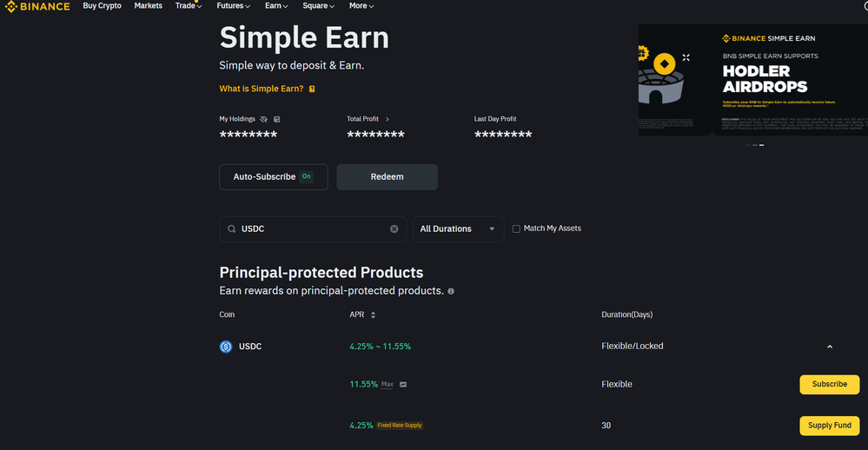Screen dimensions: 868x450
Task: Click the Binance logo icon
Action: [x=10, y=7]
